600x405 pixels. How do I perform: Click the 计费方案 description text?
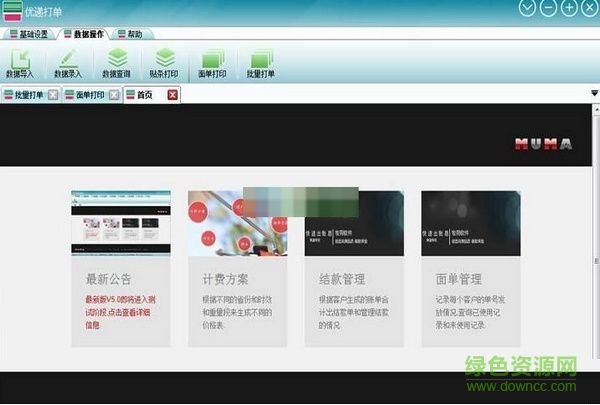(237, 312)
